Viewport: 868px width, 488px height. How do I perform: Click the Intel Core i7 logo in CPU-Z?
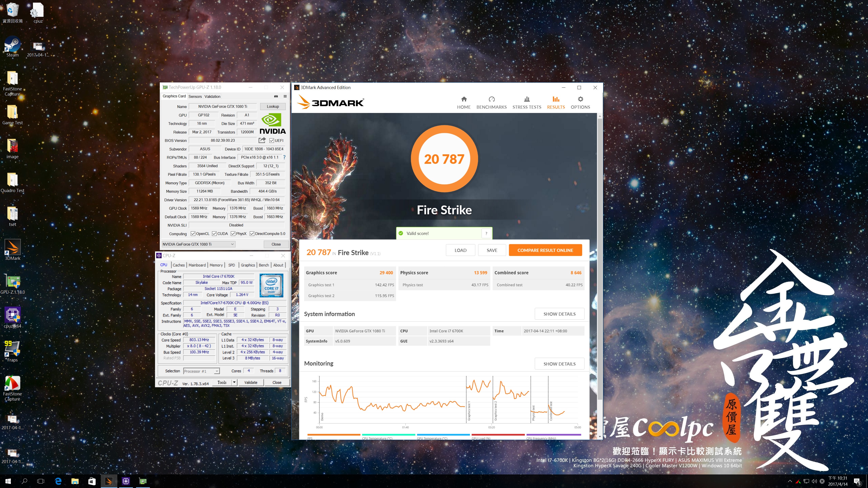pyautogui.click(x=271, y=285)
